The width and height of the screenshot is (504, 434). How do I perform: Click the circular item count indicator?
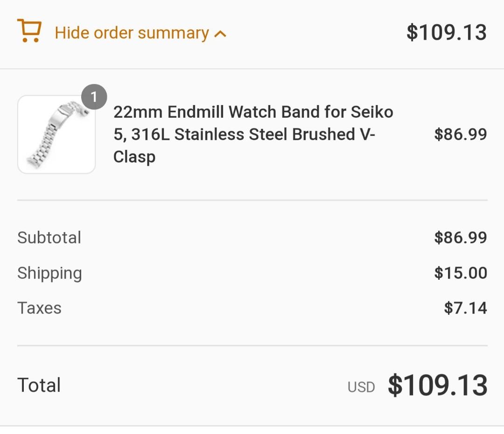pyautogui.click(x=94, y=97)
